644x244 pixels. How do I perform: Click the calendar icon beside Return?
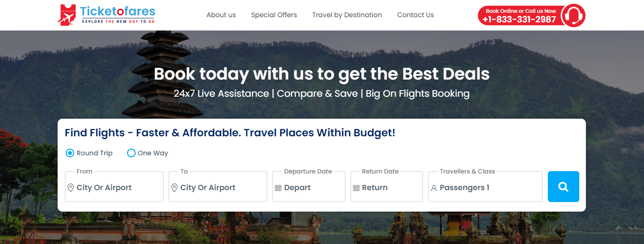pyautogui.click(x=356, y=188)
